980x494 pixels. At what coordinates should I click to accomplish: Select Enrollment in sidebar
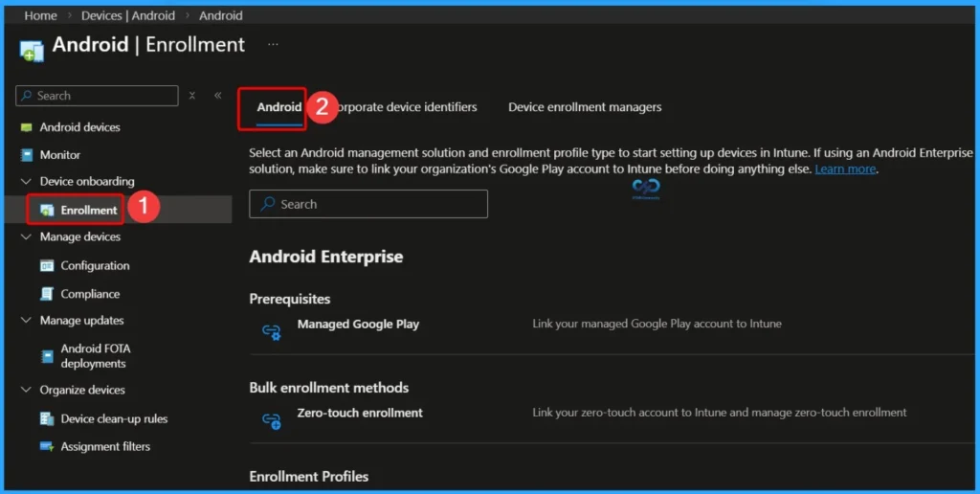click(x=89, y=211)
